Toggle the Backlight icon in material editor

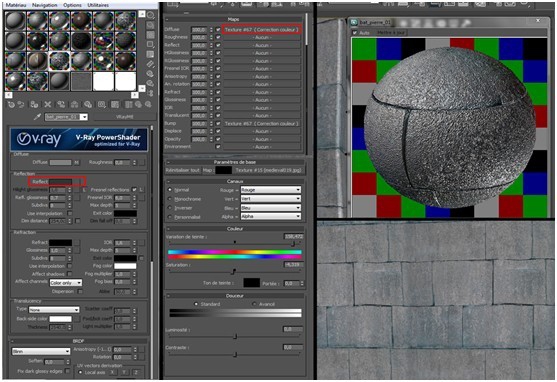151,25
